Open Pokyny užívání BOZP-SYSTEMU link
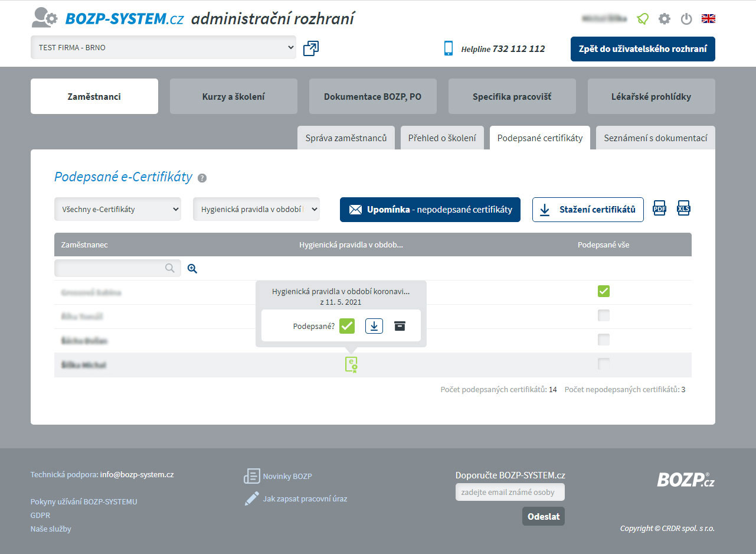The height and width of the screenshot is (554, 756). tap(84, 501)
